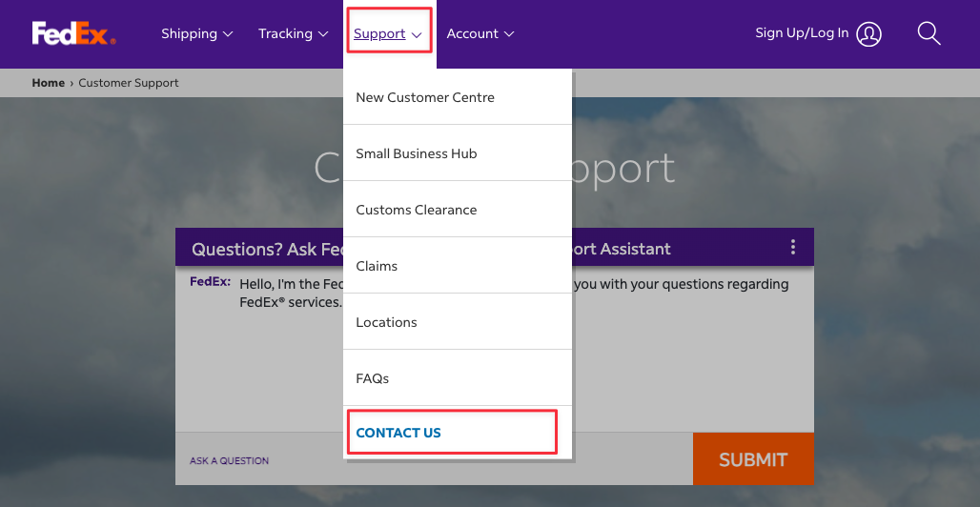Click the Customer Support breadcrumb text
980x507 pixels.
128,83
